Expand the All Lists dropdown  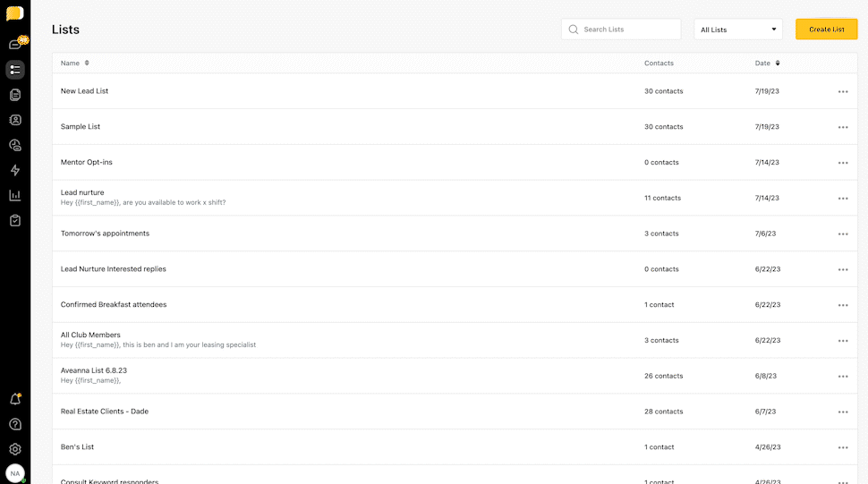point(738,30)
